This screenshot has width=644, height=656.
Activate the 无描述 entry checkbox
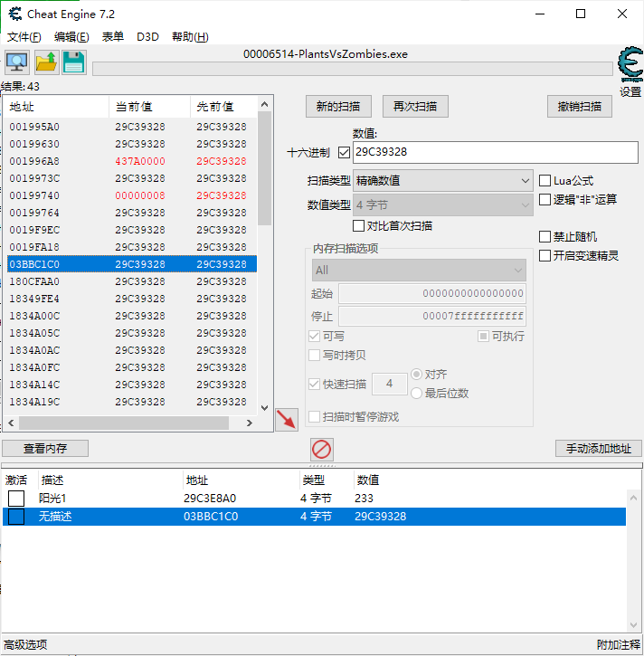point(16,517)
